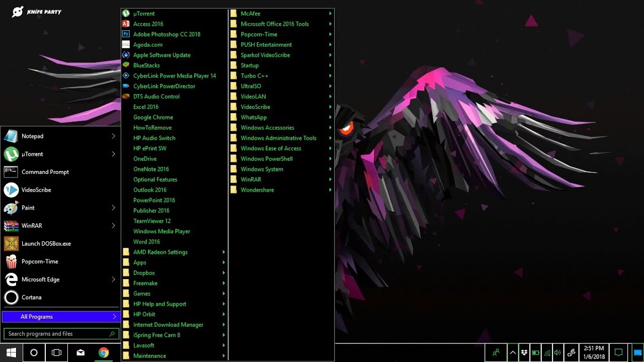Expand the Microsoft Edge jump list arrow

113,280
